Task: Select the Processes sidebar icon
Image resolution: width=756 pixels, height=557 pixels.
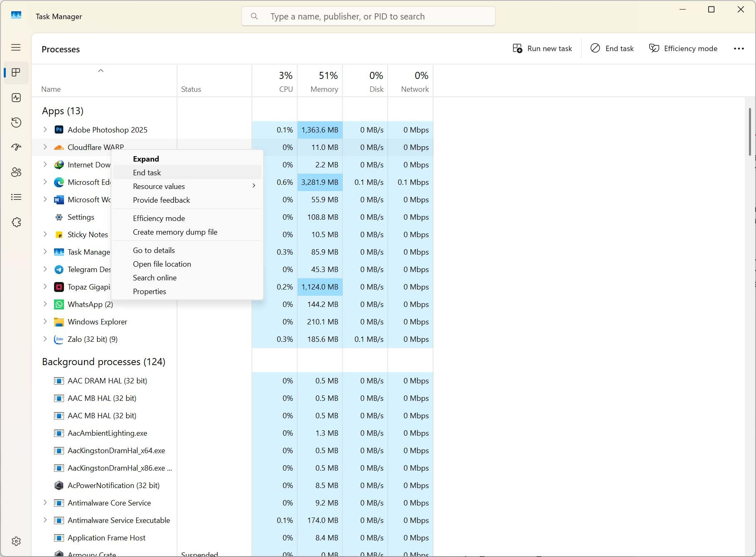Action: (16, 73)
